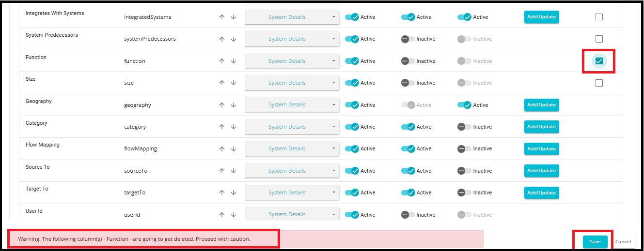This screenshot has width=644, height=251.
Task: Move the Function row up with arrow
Action: pyautogui.click(x=222, y=61)
